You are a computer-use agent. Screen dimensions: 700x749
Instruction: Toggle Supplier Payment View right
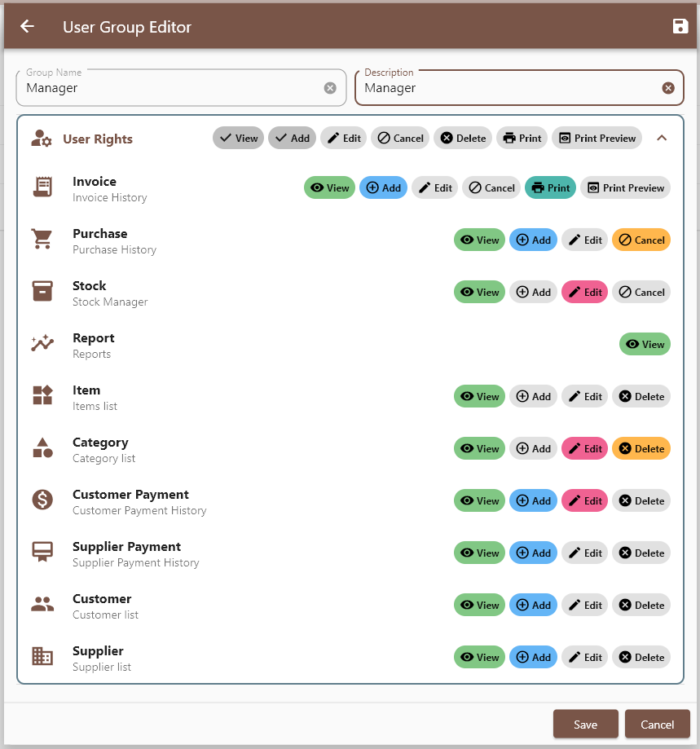479,553
